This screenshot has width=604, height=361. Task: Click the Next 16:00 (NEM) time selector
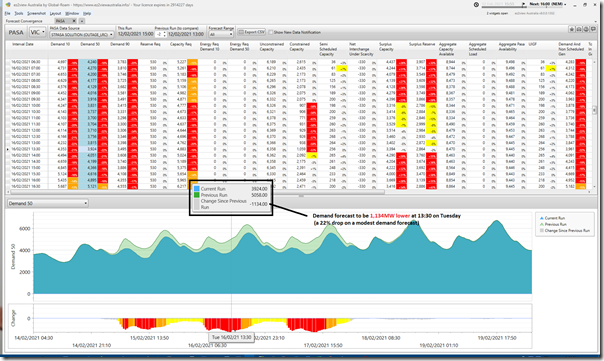(548, 4)
